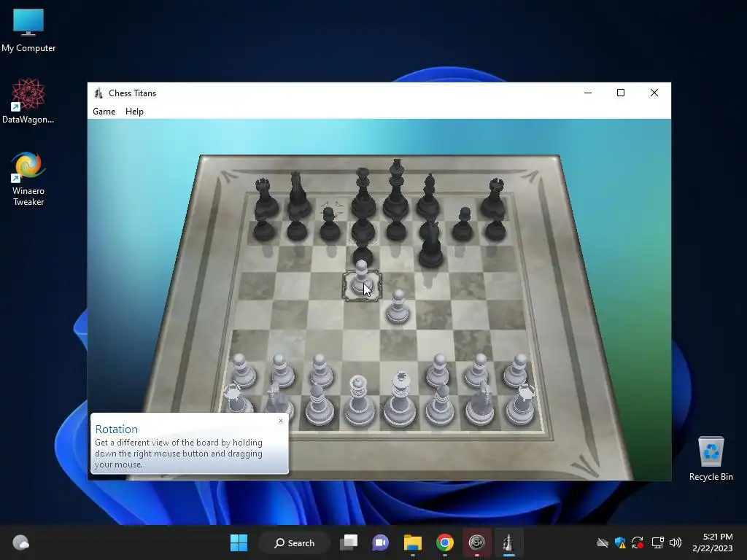Click the Chess Titans taskbar button

coord(508,542)
